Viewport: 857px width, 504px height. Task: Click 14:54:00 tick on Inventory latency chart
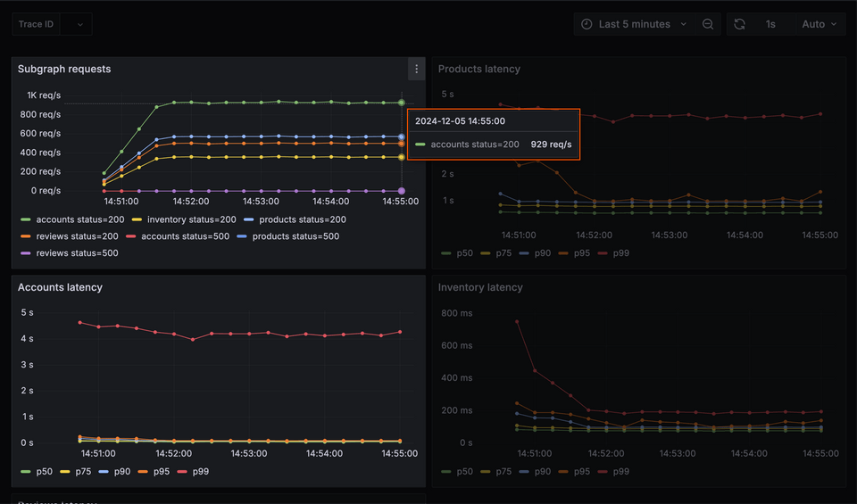pyautogui.click(x=749, y=453)
